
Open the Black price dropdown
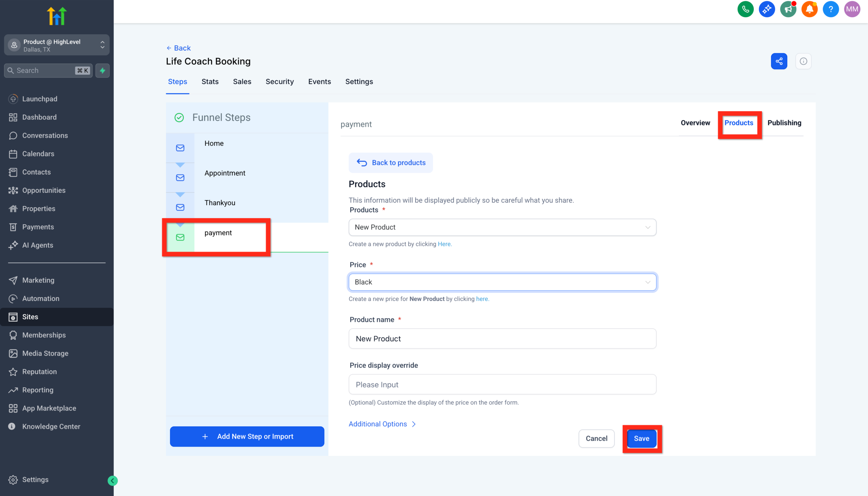502,282
